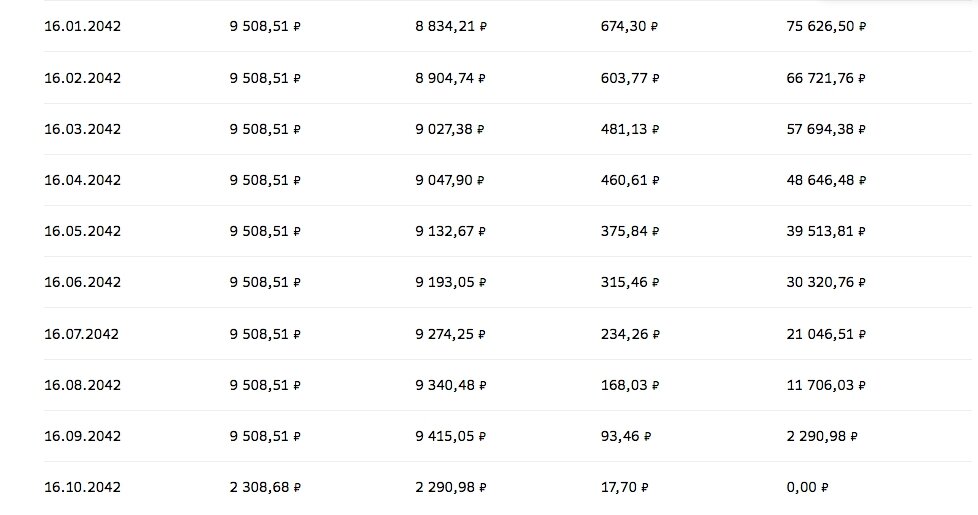Select remaining balance 39 513,81 ₽

826,231
